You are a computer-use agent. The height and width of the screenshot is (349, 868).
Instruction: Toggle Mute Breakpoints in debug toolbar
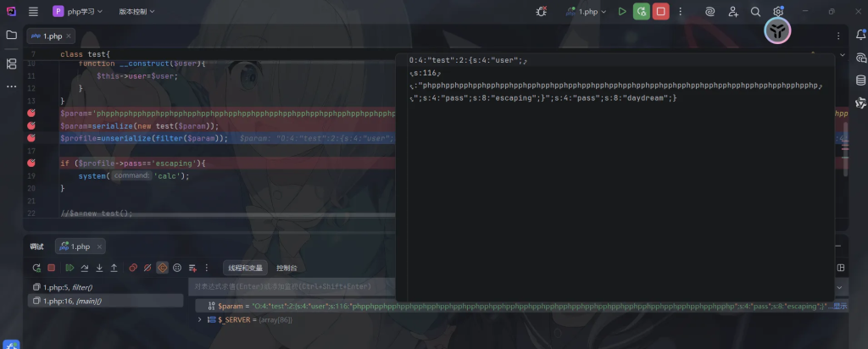(x=147, y=268)
